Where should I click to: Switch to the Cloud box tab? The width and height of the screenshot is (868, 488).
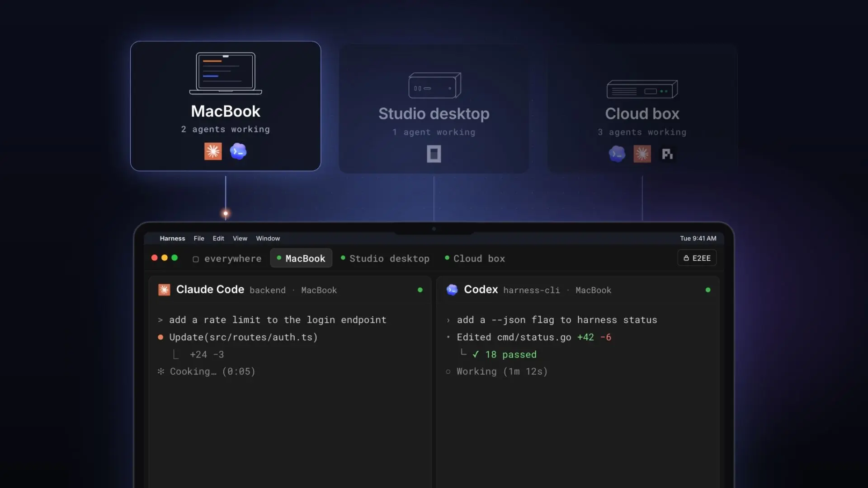click(x=475, y=258)
